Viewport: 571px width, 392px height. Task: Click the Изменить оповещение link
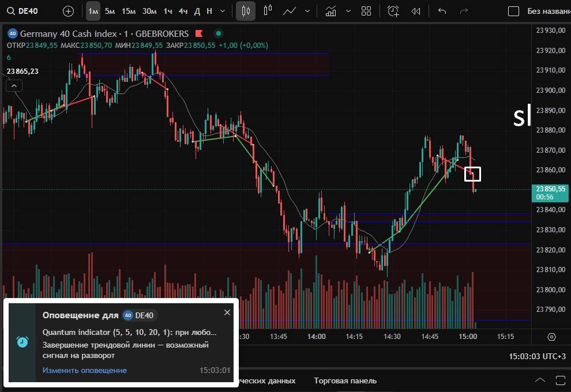coord(84,370)
